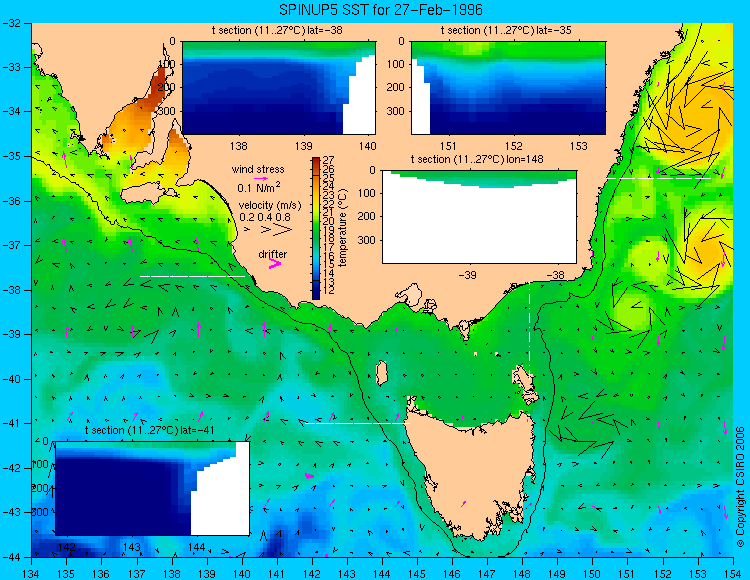
Task: Click the "147" longitude tick on bottom axis
Action: pyautogui.click(x=487, y=574)
